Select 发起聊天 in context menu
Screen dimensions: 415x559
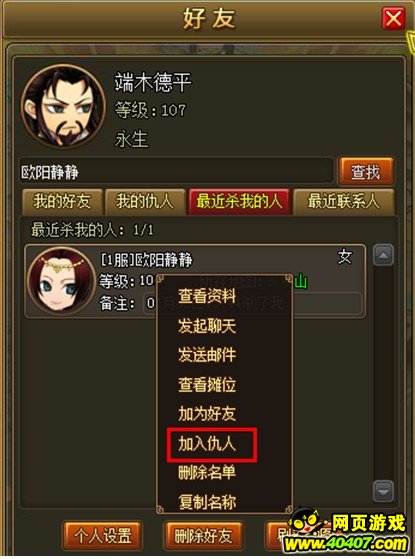tap(207, 325)
